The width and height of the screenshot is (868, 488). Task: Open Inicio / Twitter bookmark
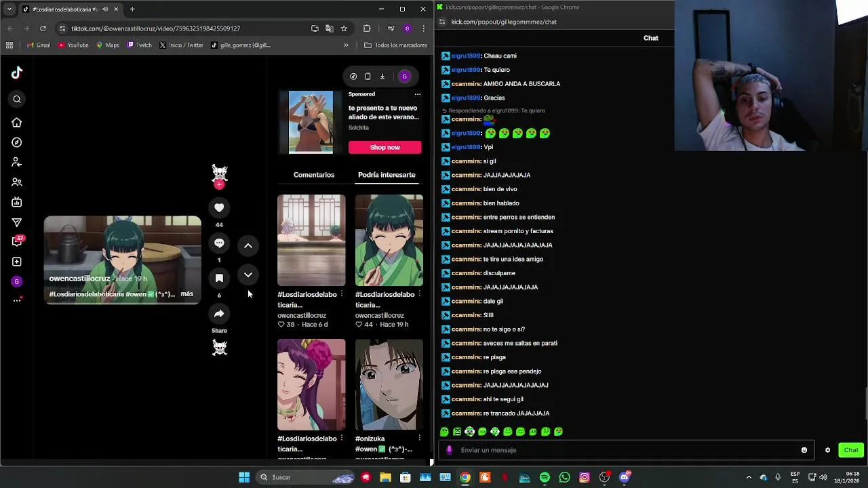[181, 45]
